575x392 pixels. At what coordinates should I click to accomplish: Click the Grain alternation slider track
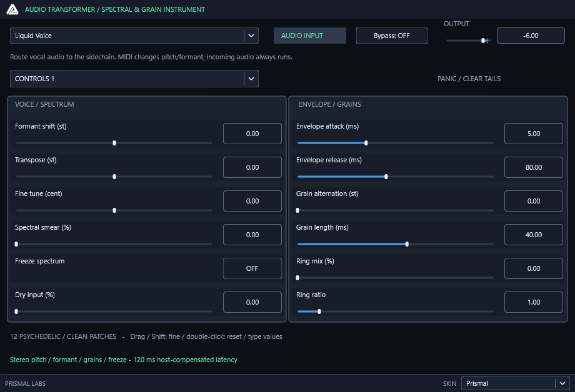396,210
